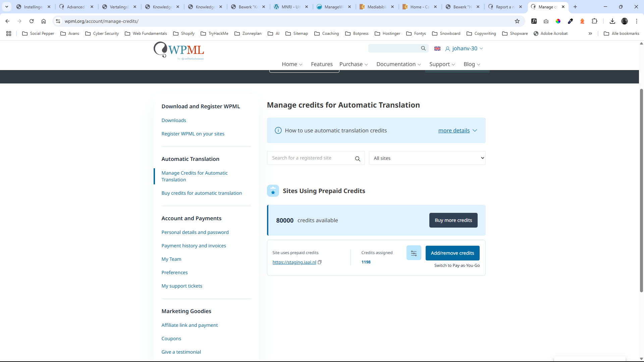Open the Hostinger bookmarks folder
Image resolution: width=644 pixels, height=362 pixels.
coord(387,34)
